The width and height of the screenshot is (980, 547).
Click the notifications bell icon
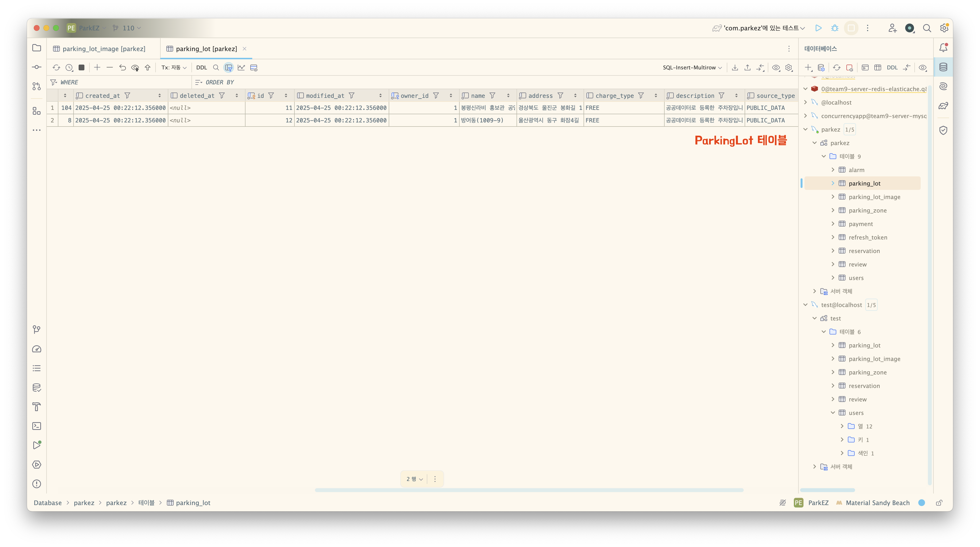(x=943, y=48)
